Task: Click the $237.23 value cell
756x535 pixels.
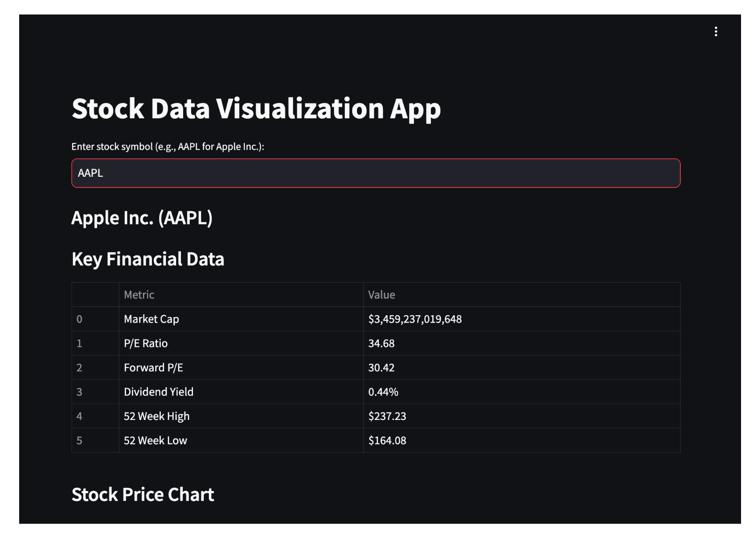Action: [387, 416]
